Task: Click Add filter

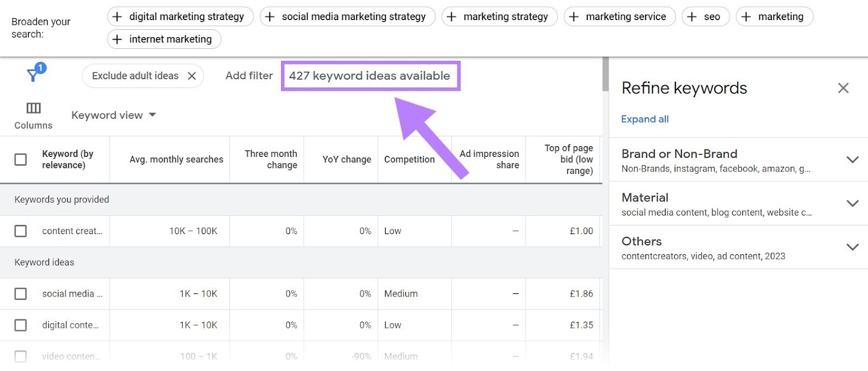Action: (x=249, y=76)
